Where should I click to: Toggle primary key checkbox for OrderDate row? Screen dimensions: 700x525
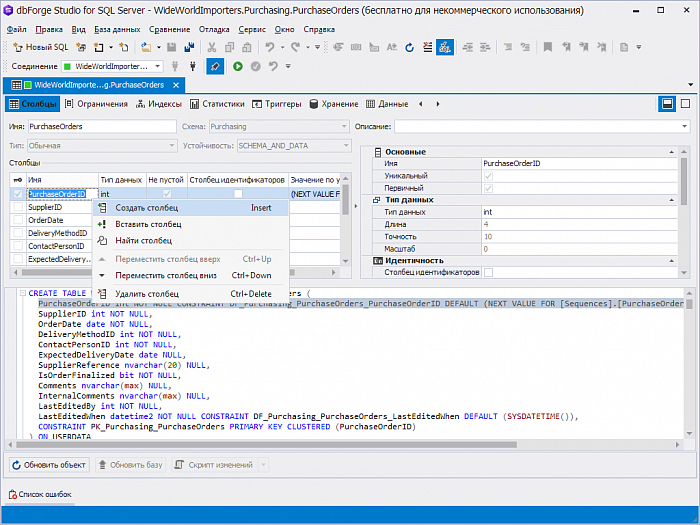tap(18, 220)
